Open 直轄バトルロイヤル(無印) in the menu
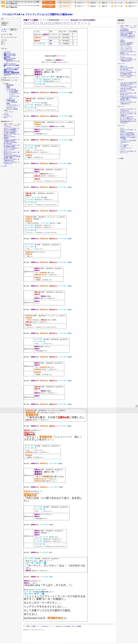 point(11,70)
